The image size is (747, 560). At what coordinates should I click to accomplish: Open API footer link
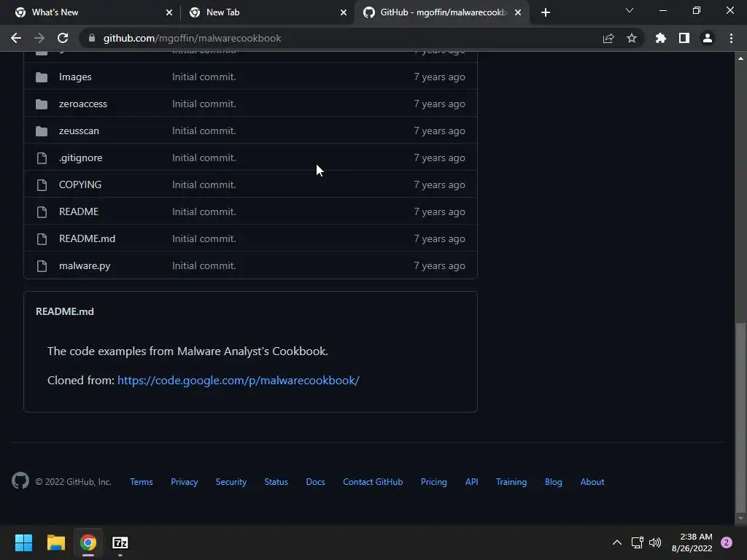472,482
